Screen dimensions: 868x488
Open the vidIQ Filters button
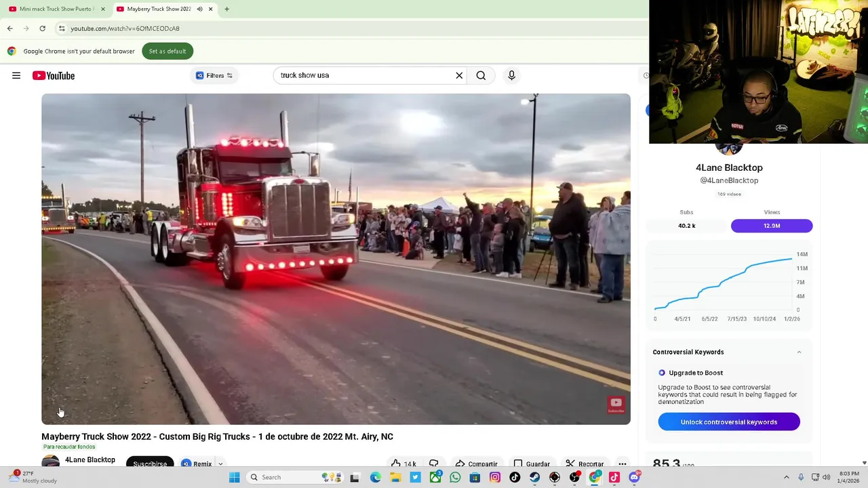pos(214,75)
